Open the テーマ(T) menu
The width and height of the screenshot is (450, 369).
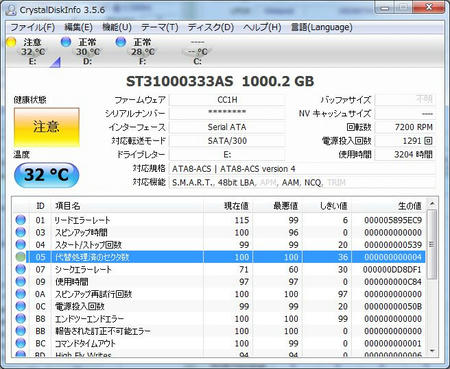click(160, 27)
